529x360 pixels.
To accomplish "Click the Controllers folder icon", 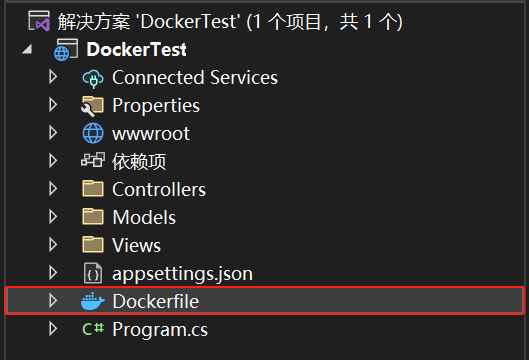I will click(93, 189).
